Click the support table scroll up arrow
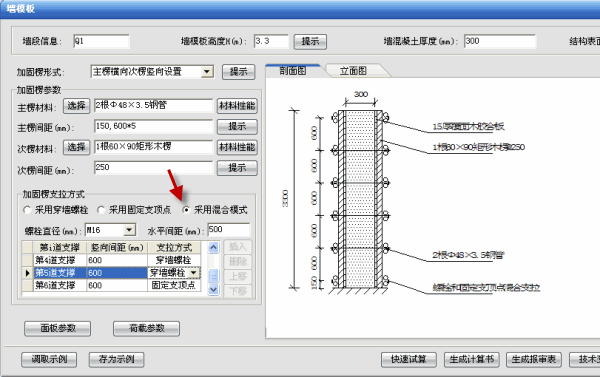The width and height of the screenshot is (600, 377). (214, 247)
